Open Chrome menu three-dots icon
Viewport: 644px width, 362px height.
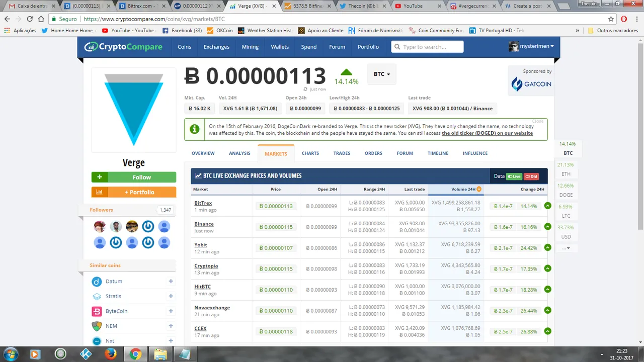[636, 19]
